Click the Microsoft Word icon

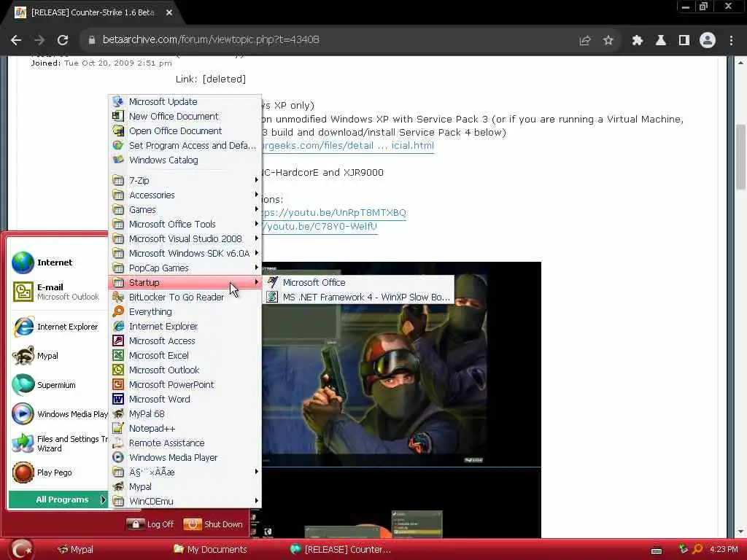pos(118,399)
